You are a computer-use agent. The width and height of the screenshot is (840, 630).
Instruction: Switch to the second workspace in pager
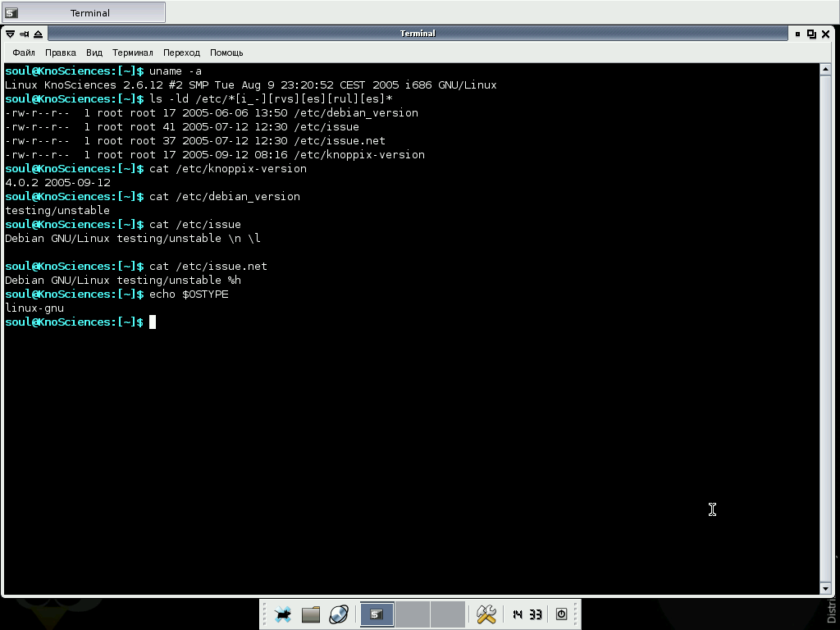[x=413, y=614]
